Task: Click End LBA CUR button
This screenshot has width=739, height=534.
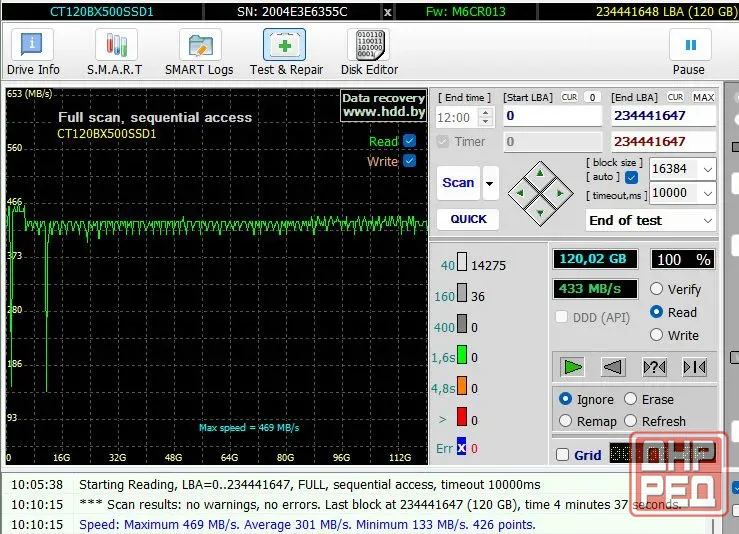Action: tap(675, 97)
